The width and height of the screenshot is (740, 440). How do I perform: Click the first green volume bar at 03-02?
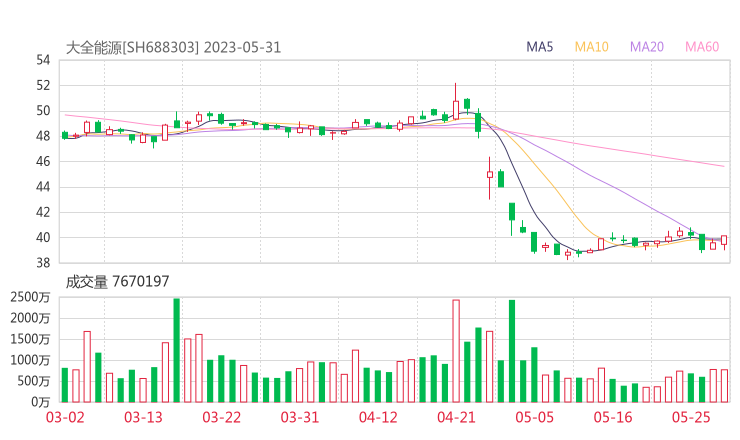tap(65, 385)
